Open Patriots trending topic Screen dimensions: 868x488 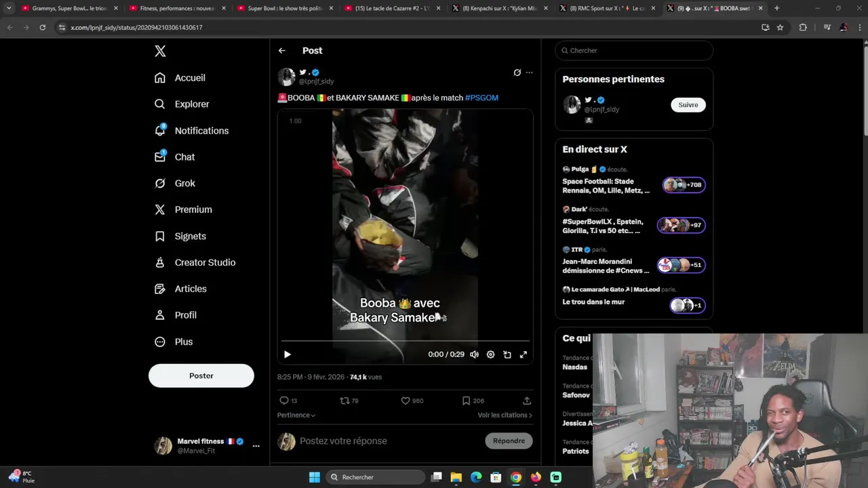[x=576, y=451]
